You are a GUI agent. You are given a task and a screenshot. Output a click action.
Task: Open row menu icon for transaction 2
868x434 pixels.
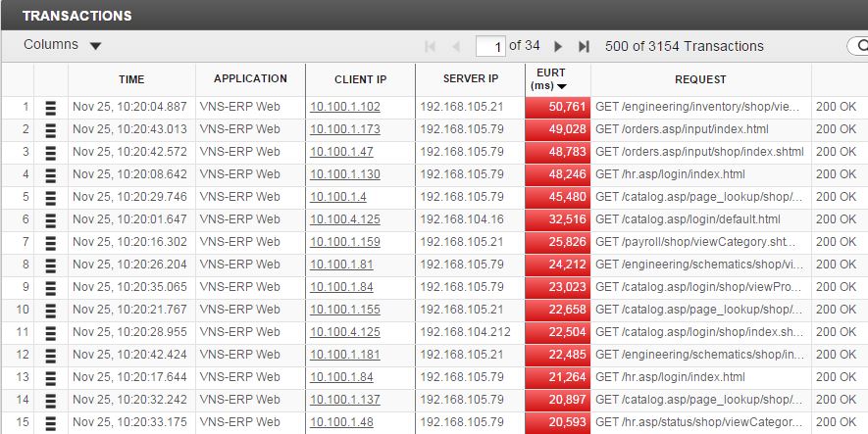[50, 130]
